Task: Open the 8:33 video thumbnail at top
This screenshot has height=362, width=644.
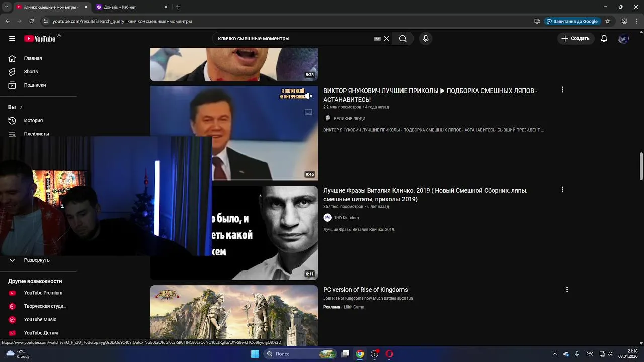Action: (234, 64)
